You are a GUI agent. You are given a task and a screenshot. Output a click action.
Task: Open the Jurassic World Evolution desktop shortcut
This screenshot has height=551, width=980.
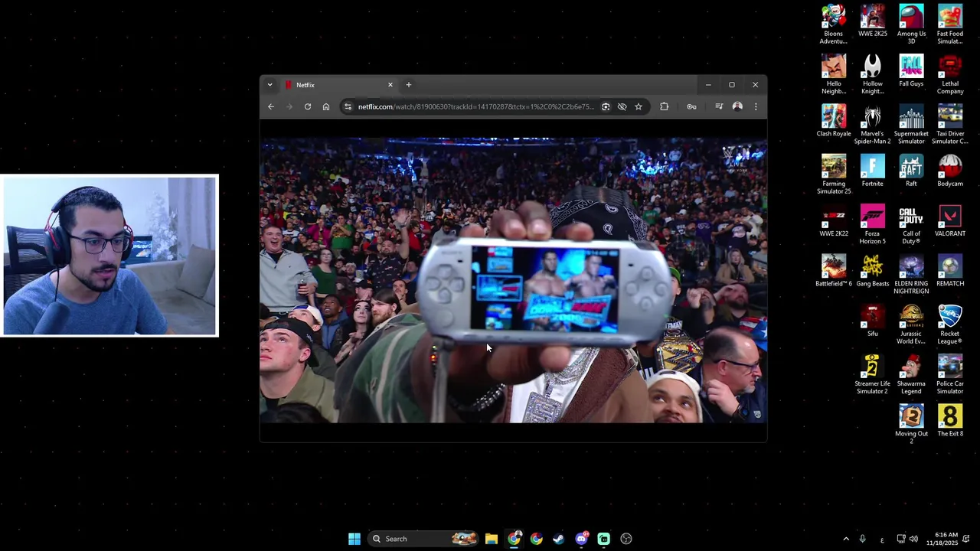[911, 325]
